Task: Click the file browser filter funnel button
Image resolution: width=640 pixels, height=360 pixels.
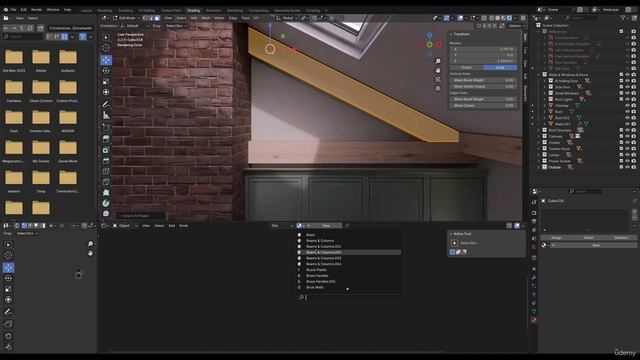Action: pos(83,37)
